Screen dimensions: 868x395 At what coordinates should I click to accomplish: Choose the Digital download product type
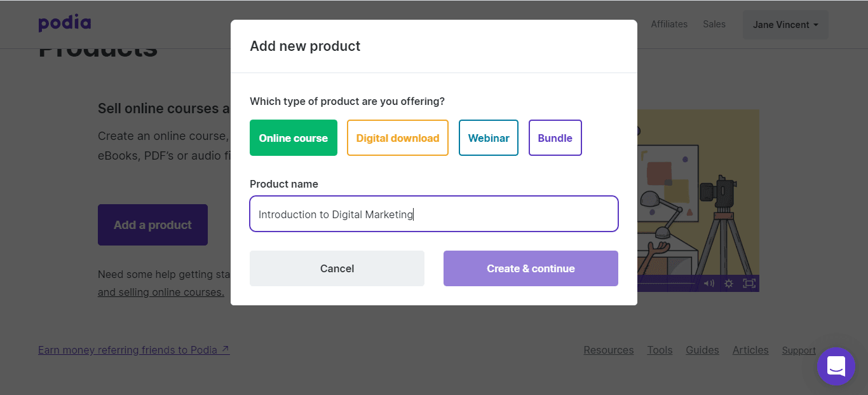click(x=397, y=138)
